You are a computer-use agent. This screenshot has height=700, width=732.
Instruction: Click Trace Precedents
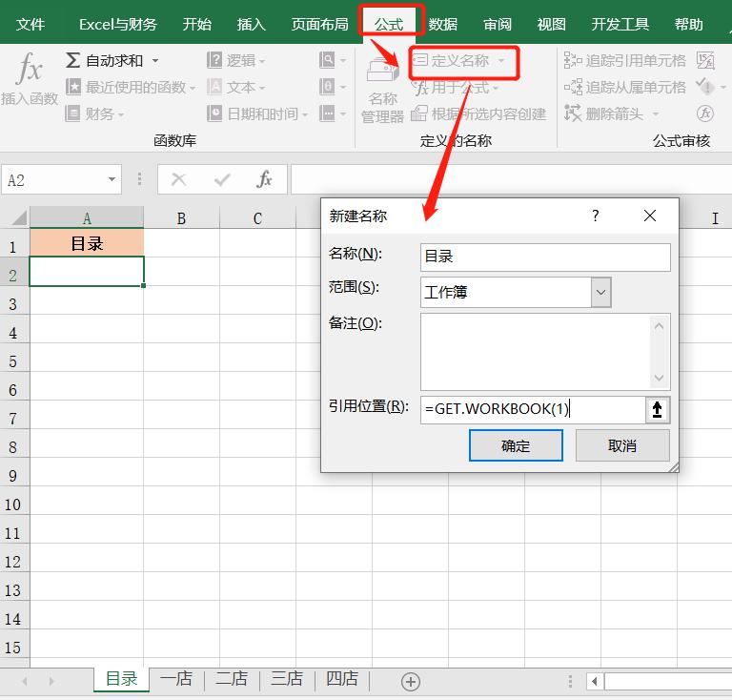coord(624,60)
